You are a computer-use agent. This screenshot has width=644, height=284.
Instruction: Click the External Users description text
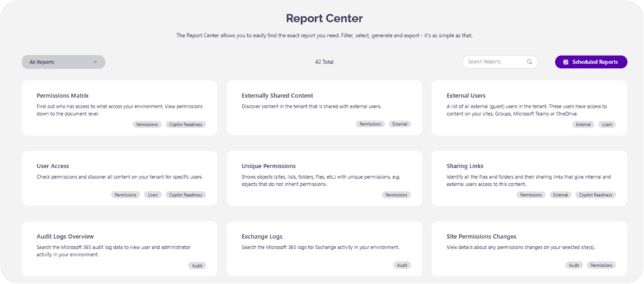click(x=527, y=110)
